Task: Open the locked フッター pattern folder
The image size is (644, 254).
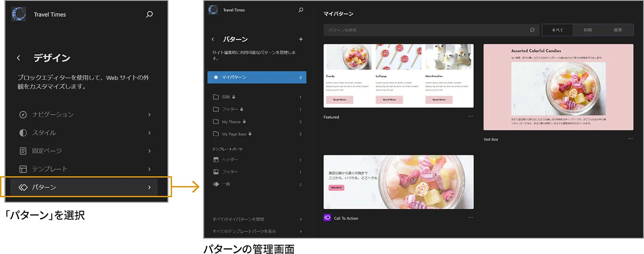Action: click(257, 109)
